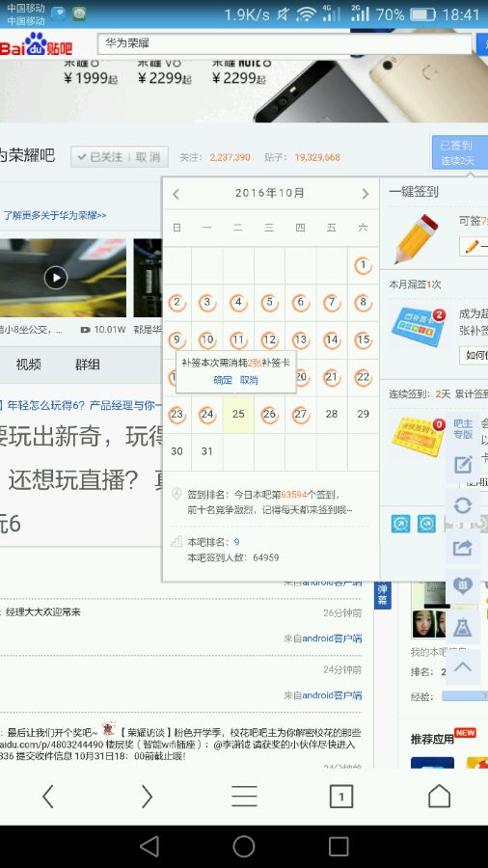The image size is (488, 868).
Task: Open 吧主专版 in floating sidebar
Action: (x=463, y=429)
